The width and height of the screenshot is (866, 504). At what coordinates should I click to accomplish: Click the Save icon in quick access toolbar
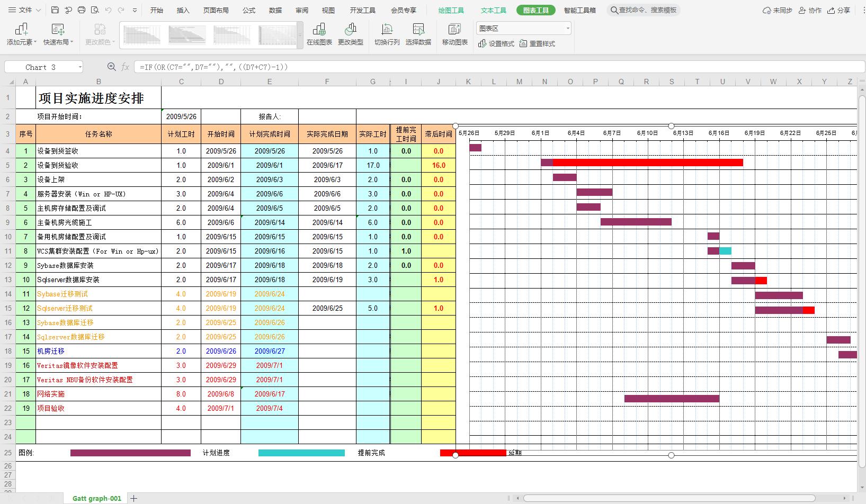click(55, 10)
